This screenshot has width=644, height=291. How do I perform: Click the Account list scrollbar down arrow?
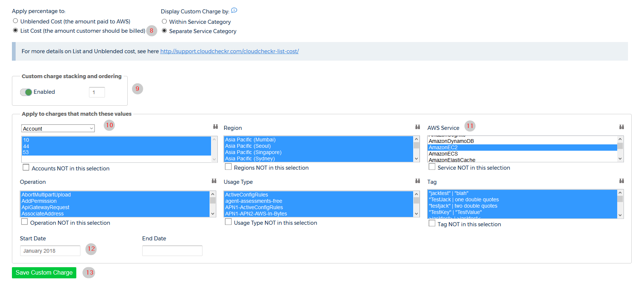[214, 159]
